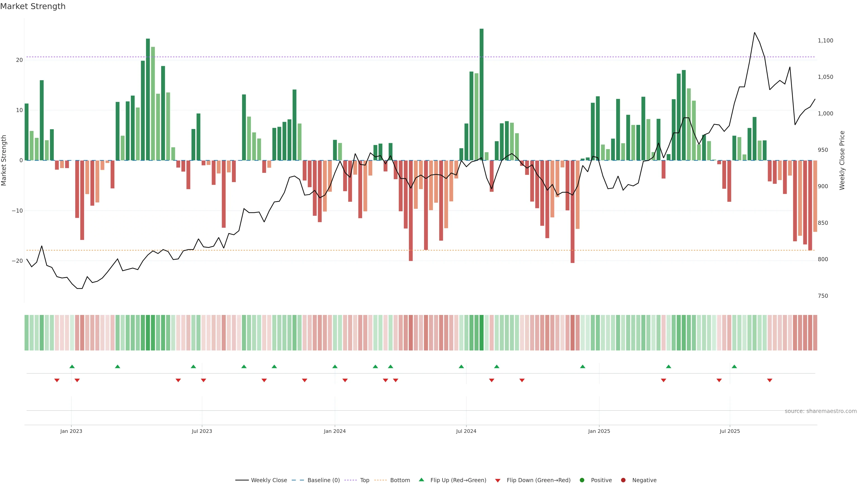Image resolution: width=868 pixels, height=488 pixels.
Task: Click the Market Strength chart title
Action: 33,6
